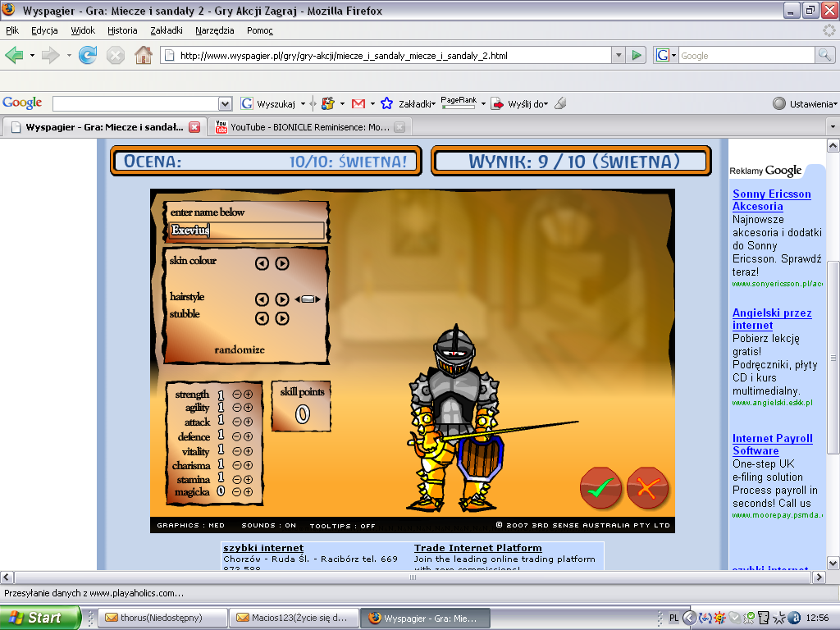
Task: Reload the page with the Refresh icon
Action: tap(88, 55)
